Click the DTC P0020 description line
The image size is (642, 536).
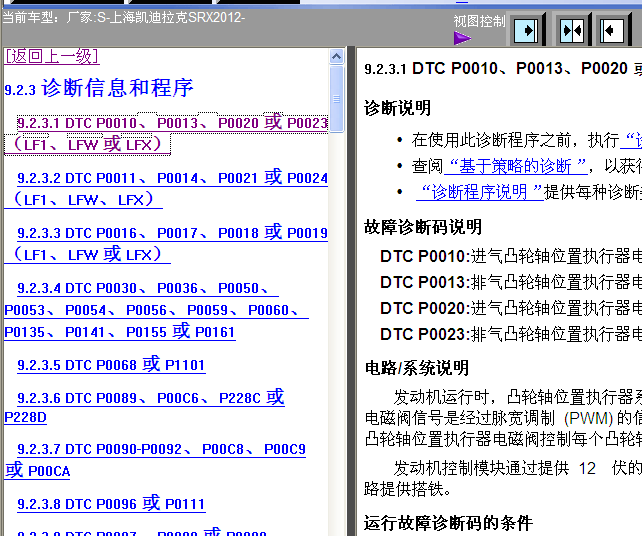[511, 308]
